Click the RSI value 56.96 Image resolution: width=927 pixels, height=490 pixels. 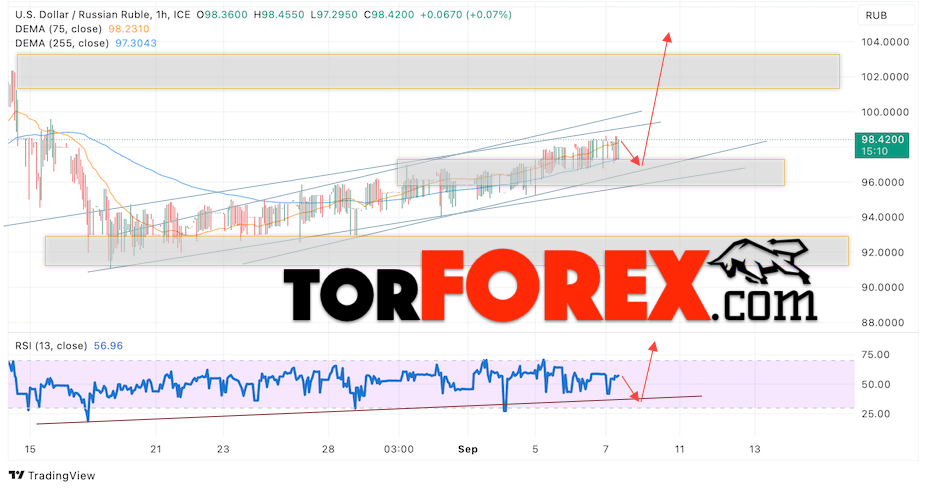pos(108,346)
